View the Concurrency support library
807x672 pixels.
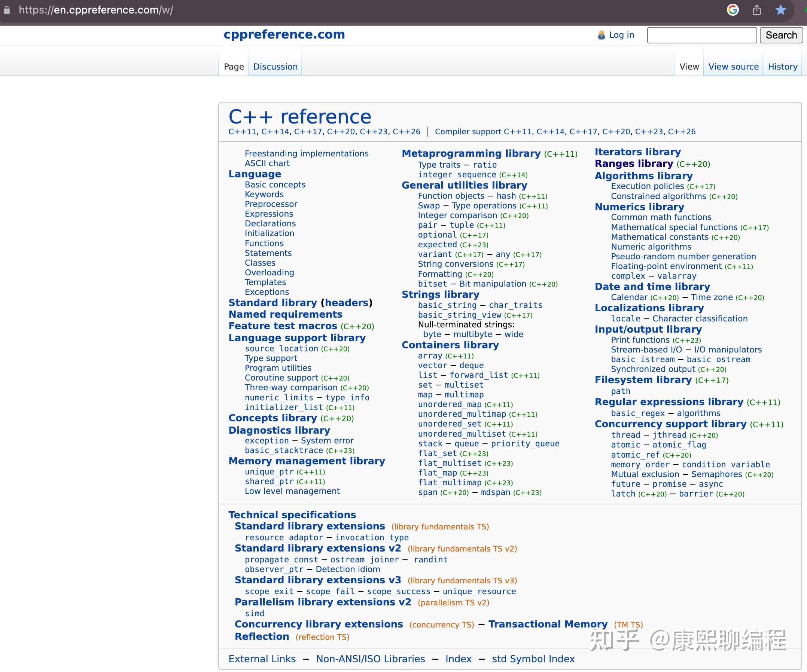pyautogui.click(x=672, y=424)
